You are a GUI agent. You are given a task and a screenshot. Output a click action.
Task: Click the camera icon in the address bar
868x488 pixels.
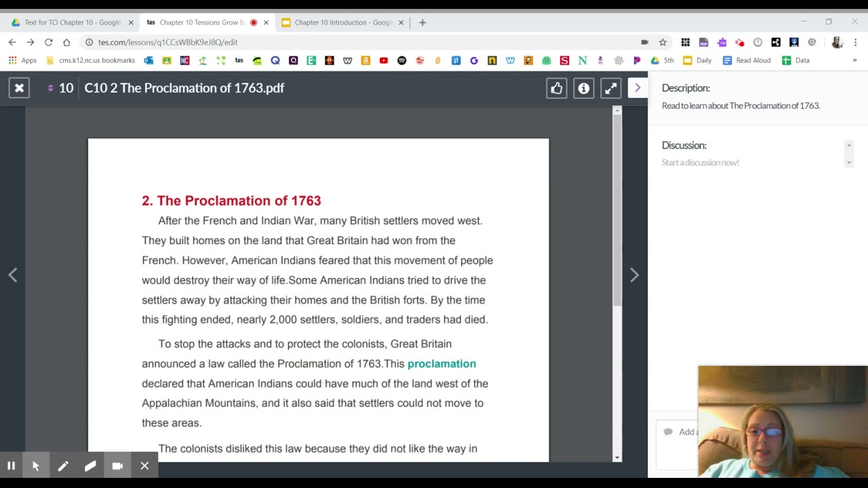(644, 42)
